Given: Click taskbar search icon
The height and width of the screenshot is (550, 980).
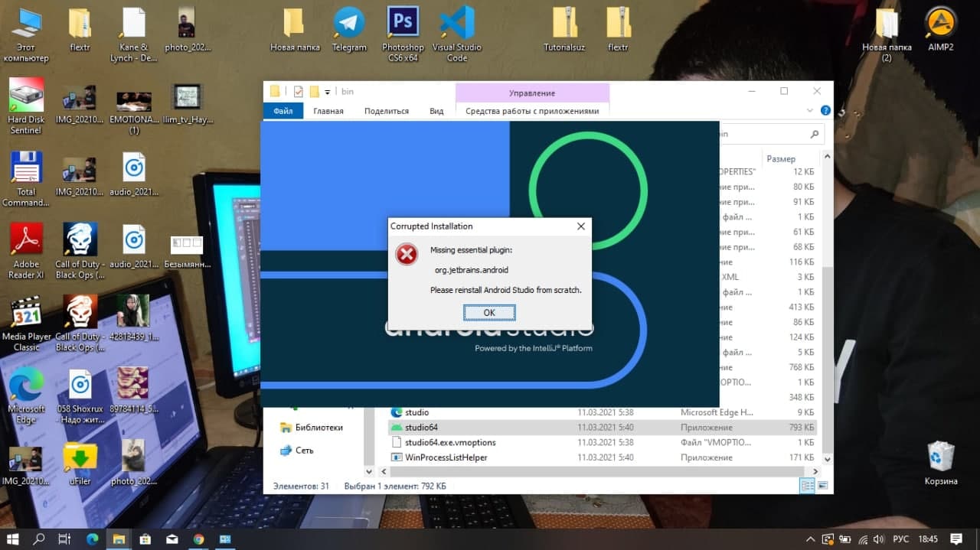Looking at the screenshot, I should point(39,539).
